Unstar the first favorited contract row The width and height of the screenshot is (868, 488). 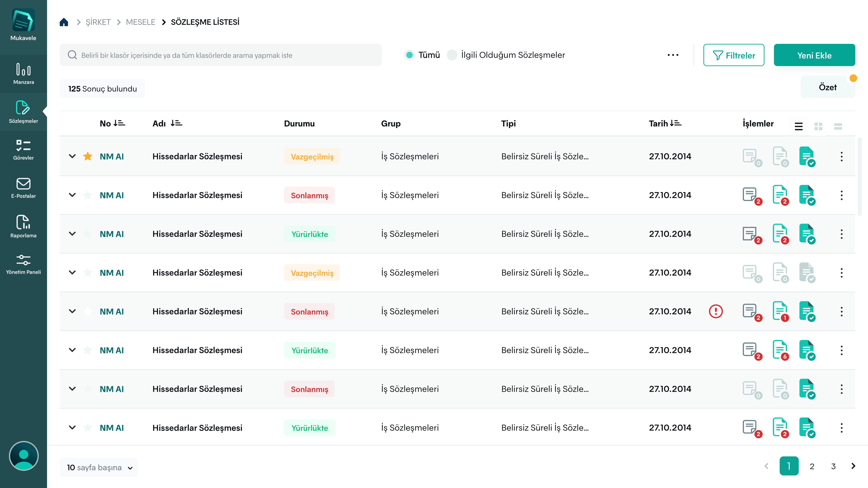point(88,156)
